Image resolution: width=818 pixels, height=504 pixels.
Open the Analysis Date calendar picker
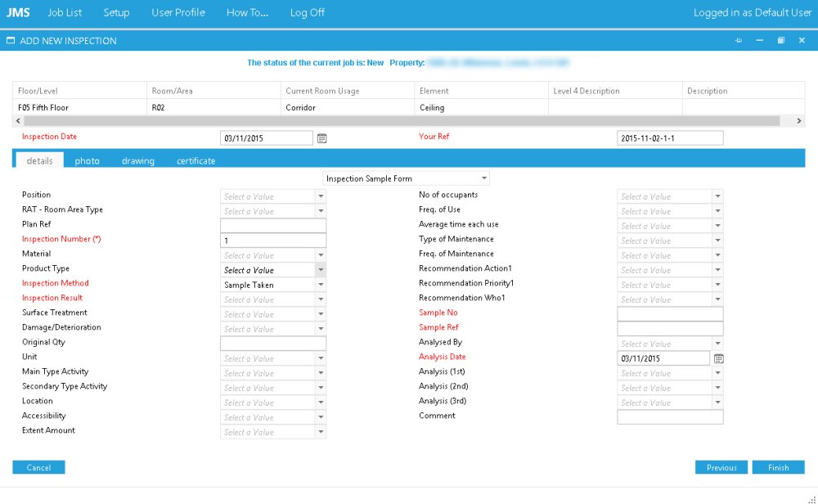coord(718,358)
